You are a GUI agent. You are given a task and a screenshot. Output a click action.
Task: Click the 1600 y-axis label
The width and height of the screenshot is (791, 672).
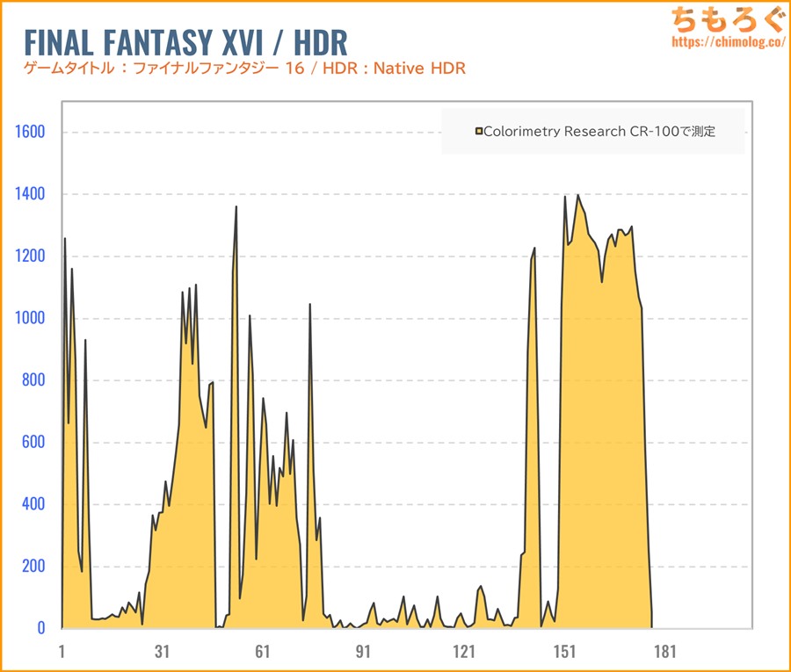click(27, 132)
